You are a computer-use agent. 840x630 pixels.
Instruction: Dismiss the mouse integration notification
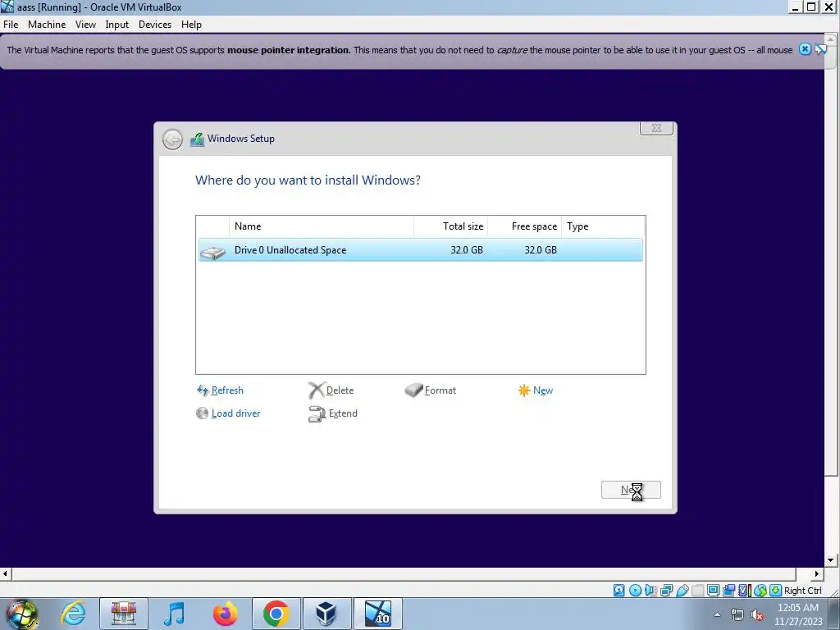805,49
